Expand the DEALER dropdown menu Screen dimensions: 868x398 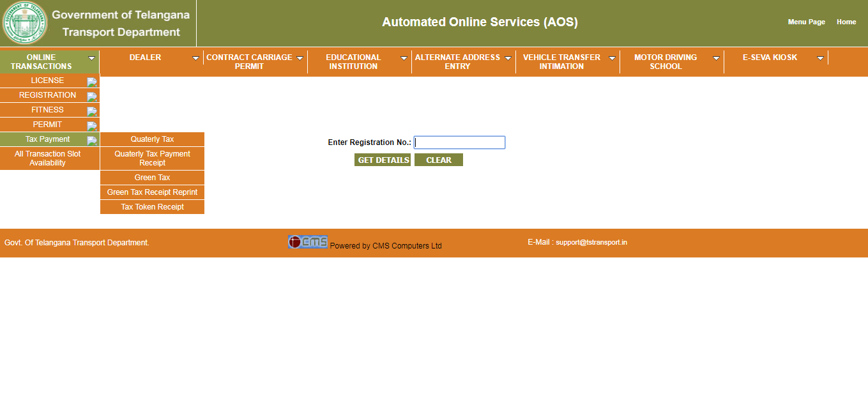coord(195,58)
